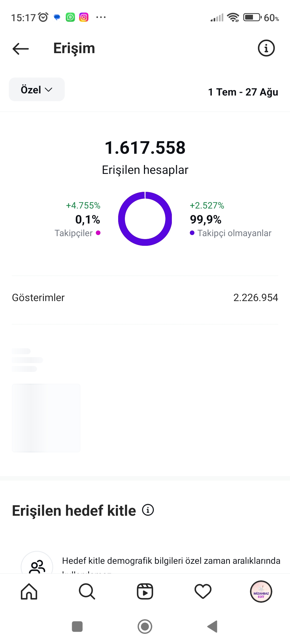Open the Reels icon in bottom bar
The height and width of the screenshot is (644, 290).
145,591
